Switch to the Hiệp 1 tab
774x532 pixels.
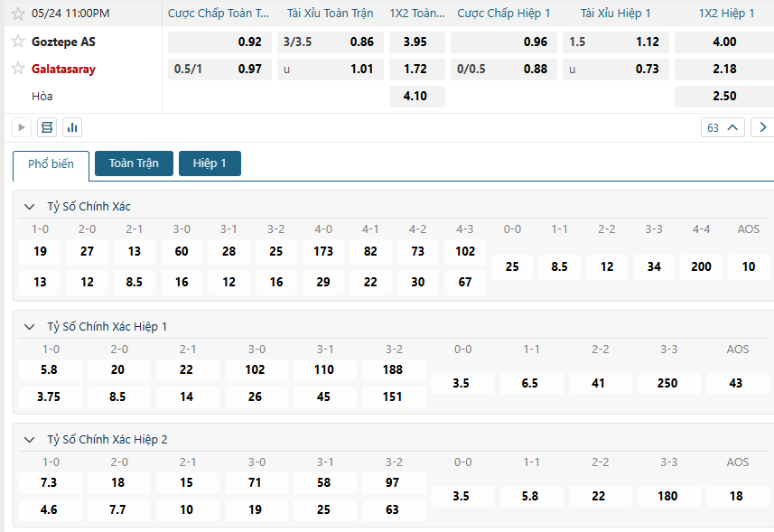tap(210, 163)
